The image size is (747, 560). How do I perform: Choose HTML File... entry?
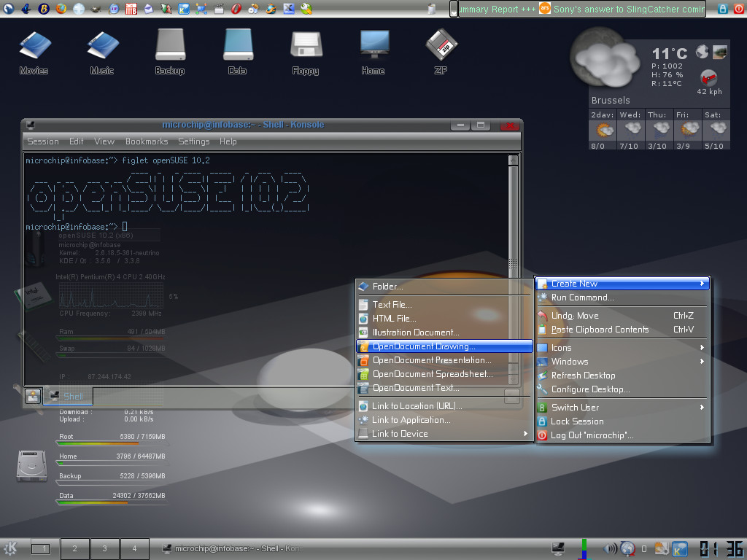click(x=444, y=319)
